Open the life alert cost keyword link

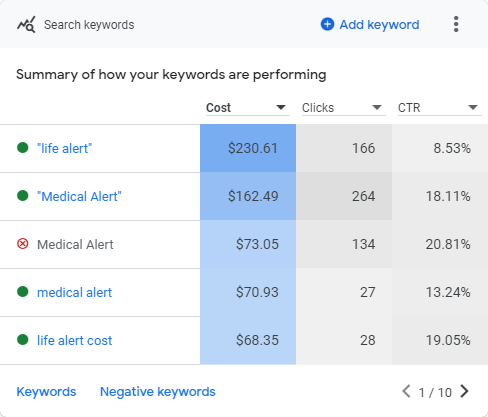74,340
